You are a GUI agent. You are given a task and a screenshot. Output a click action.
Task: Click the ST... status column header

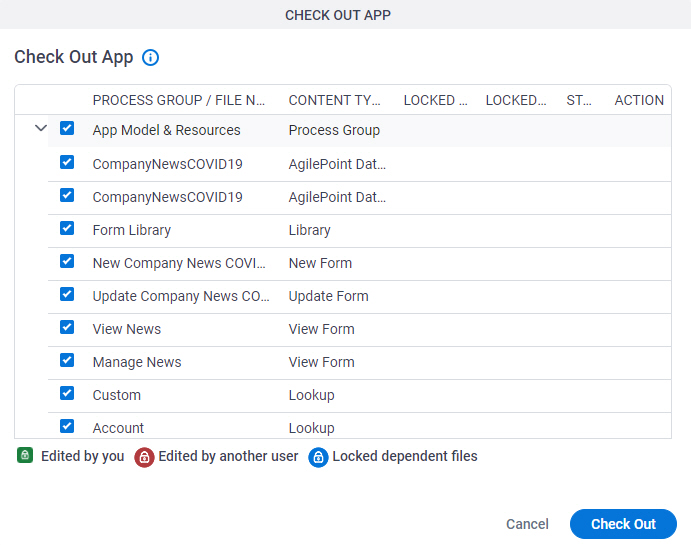coord(579,100)
